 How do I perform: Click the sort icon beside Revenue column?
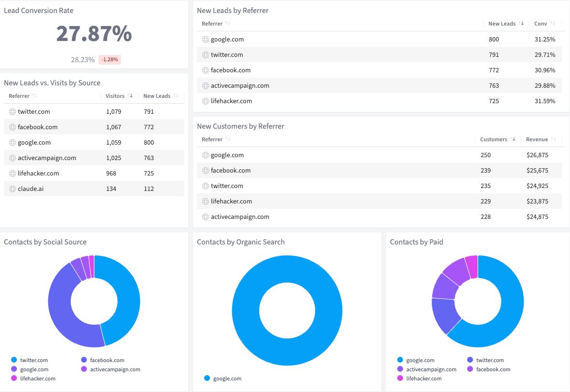click(553, 139)
